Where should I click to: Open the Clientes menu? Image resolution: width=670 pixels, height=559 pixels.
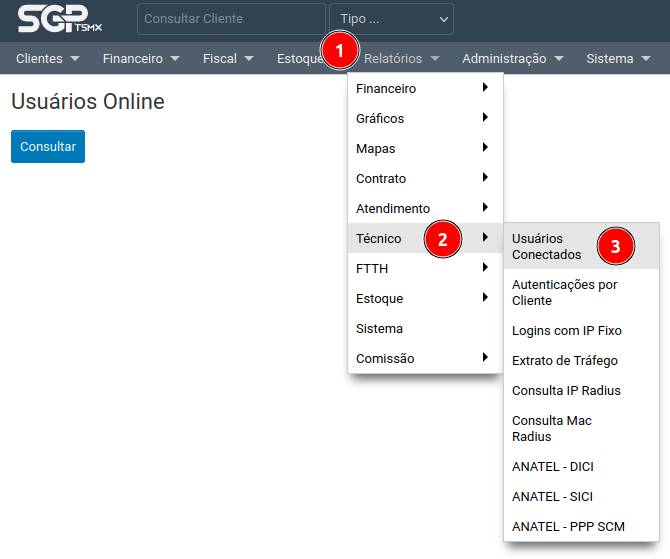[47, 59]
